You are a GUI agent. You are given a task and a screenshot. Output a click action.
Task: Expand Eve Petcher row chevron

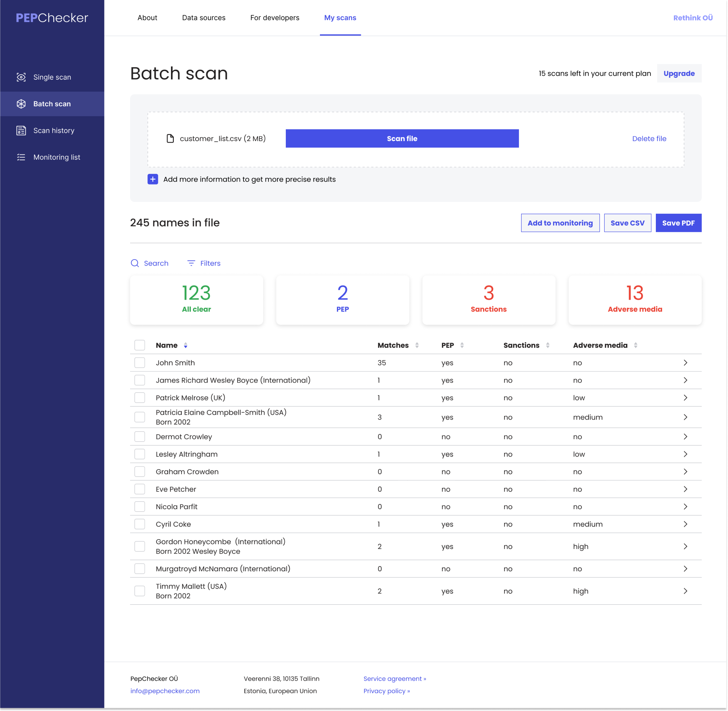point(685,489)
